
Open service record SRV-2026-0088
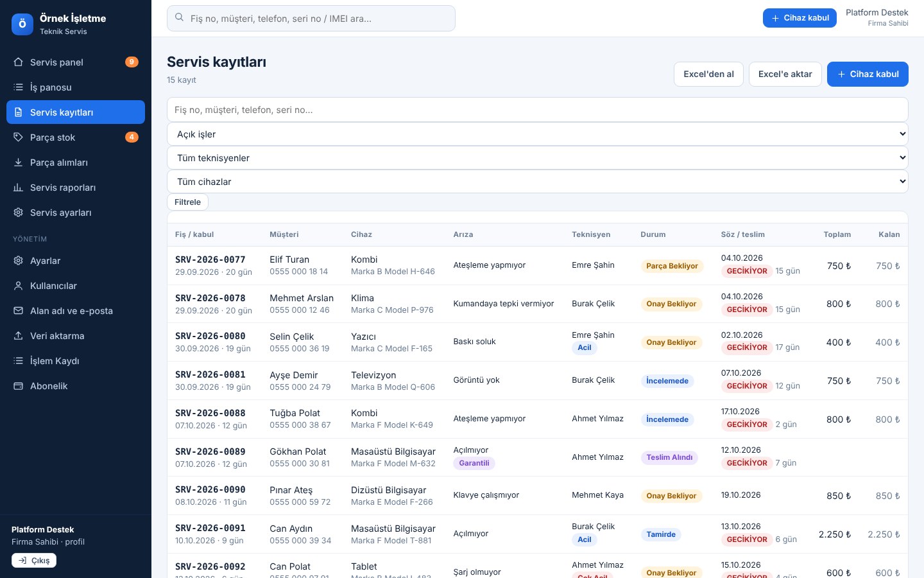click(x=210, y=413)
